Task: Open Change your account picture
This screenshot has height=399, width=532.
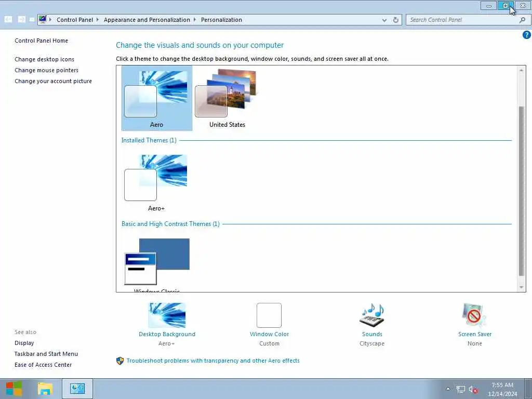Action: 54,81
